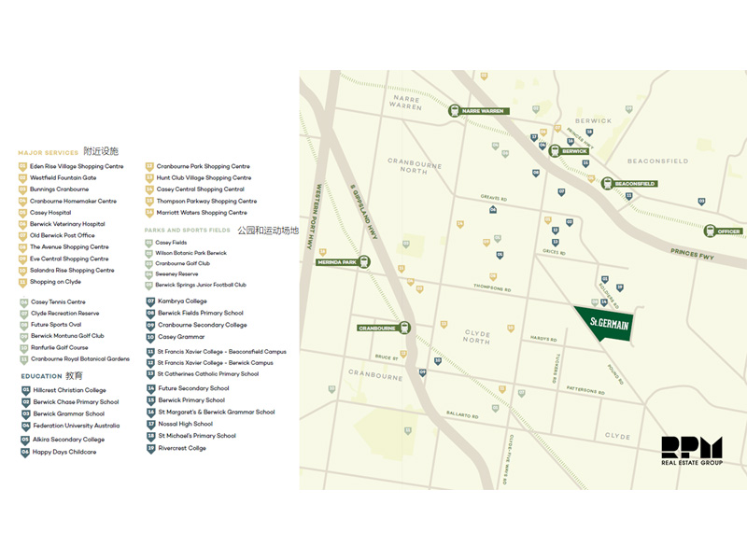747x560 pixels.
Task: Select the Berwick train station icon on map
Action: [554, 151]
